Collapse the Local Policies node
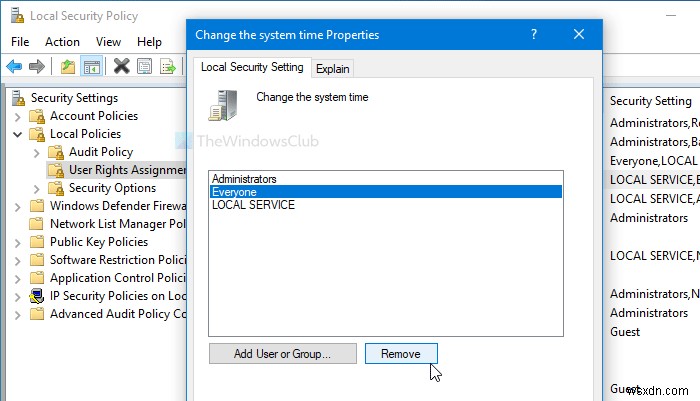The width and height of the screenshot is (700, 401). (x=17, y=134)
